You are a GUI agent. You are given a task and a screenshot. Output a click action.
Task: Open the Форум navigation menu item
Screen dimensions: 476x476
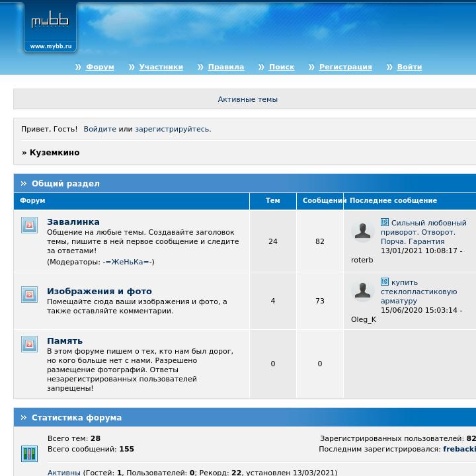coord(100,67)
